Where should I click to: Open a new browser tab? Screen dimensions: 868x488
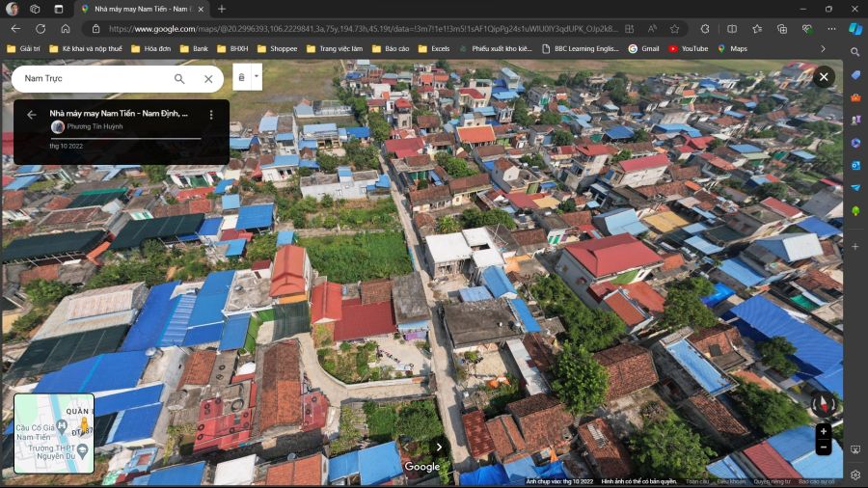coord(222,9)
